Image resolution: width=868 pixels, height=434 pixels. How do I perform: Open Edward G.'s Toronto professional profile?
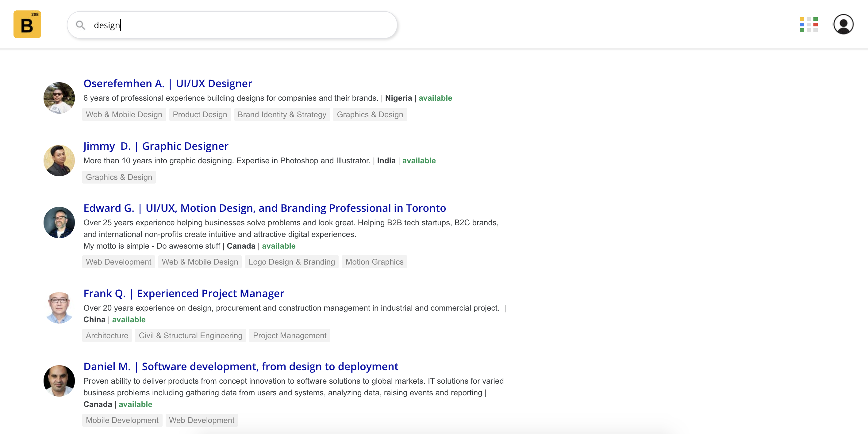tap(264, 208)
